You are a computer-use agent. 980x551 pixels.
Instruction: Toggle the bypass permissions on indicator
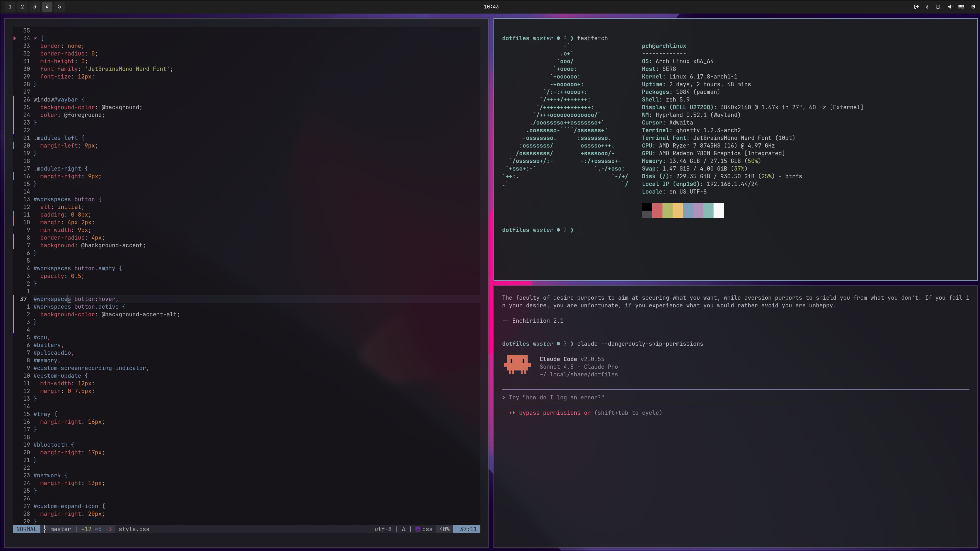pyautogui.click(x=555, y=413)
